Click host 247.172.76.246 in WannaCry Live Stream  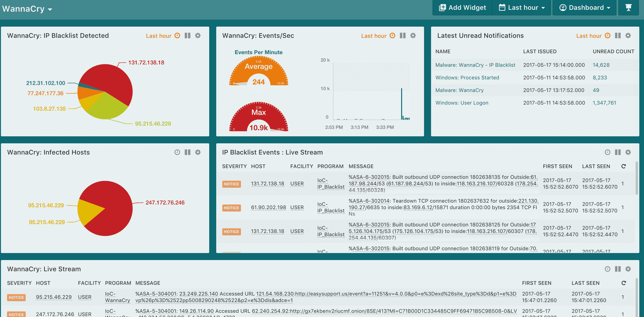coord(55,314)
